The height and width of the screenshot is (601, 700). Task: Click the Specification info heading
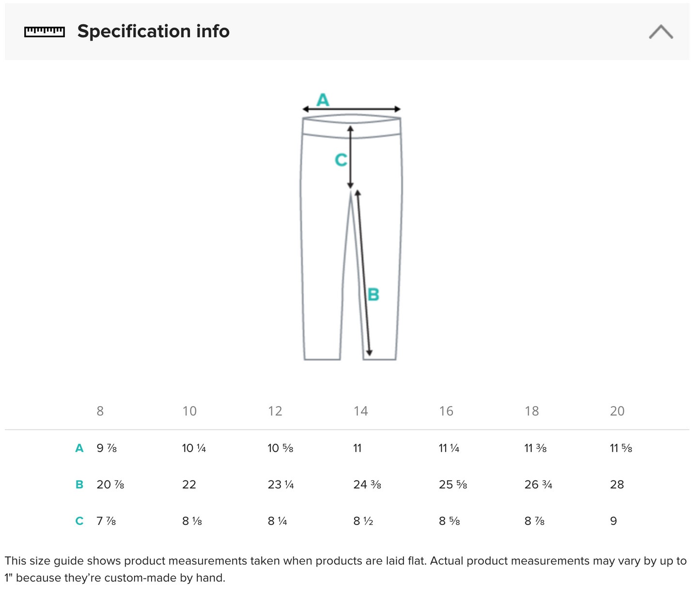tap(153, 31)
